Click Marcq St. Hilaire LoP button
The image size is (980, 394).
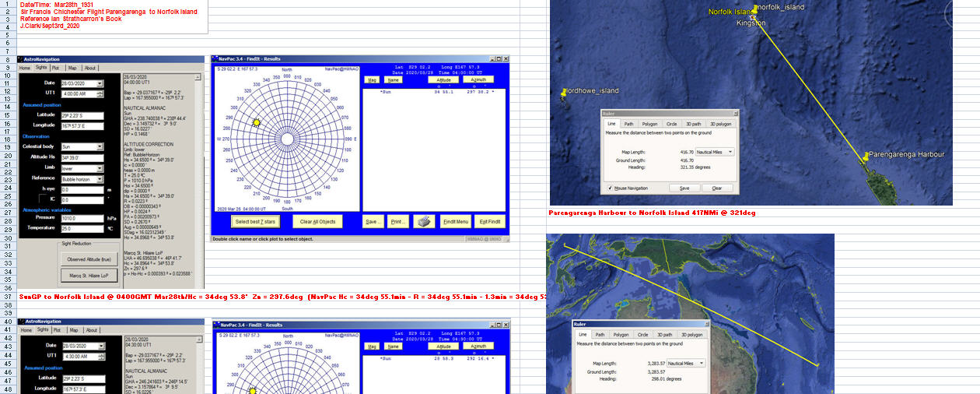coord(88,276)
